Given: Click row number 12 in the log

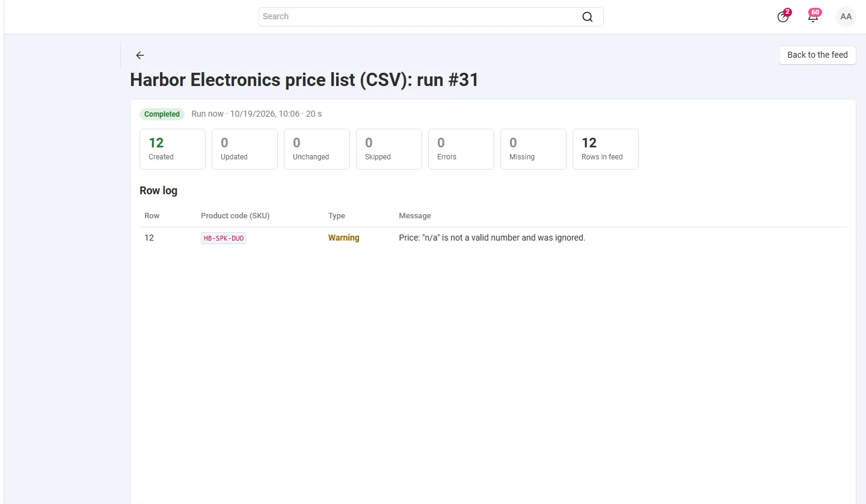Looking at the screenshot, I should point(149,238).
